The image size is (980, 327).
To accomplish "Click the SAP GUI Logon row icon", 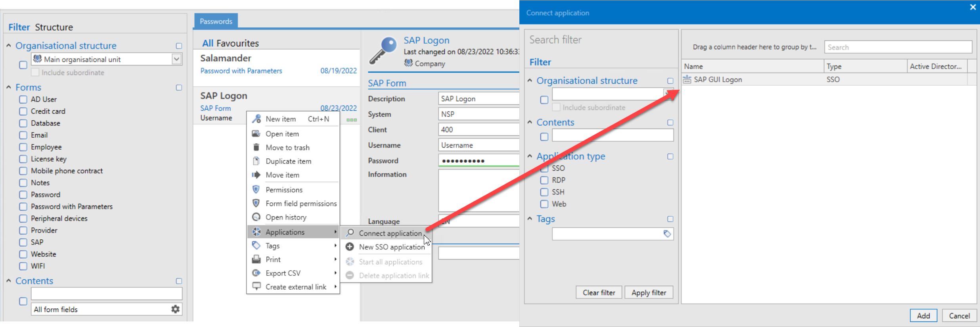I will 687,79.
